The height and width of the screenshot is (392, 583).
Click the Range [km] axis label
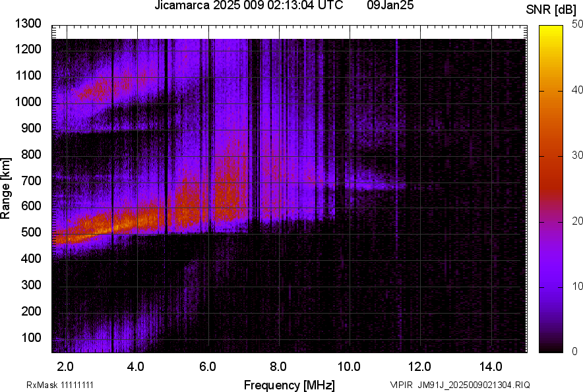click(6, 188)
